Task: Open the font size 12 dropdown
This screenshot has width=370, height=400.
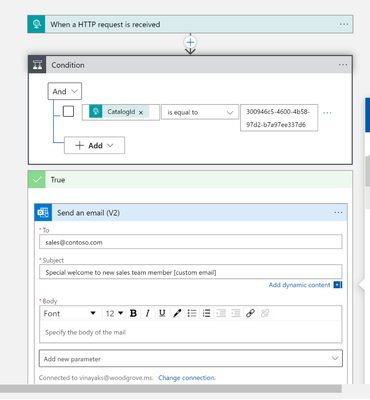Action: point(114,313)
